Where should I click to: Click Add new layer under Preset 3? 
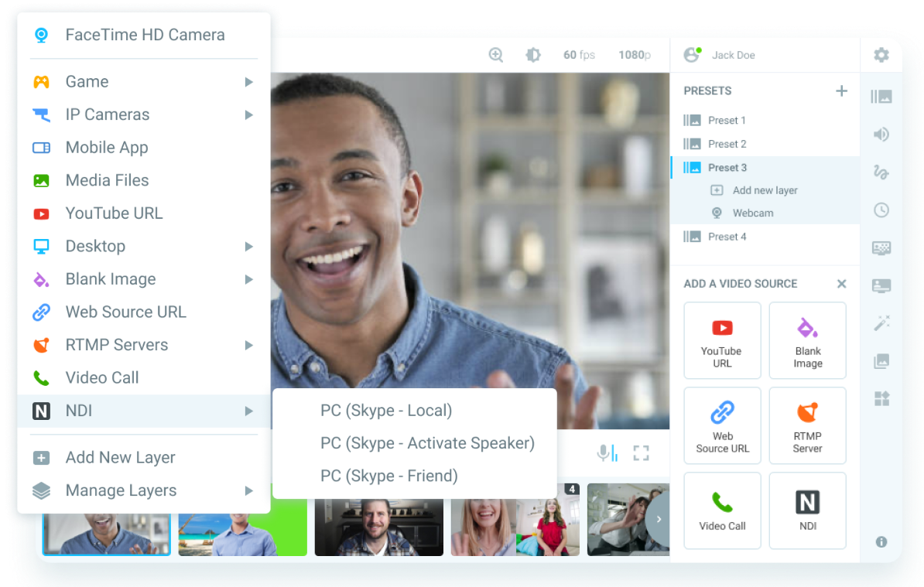[765, 190]
